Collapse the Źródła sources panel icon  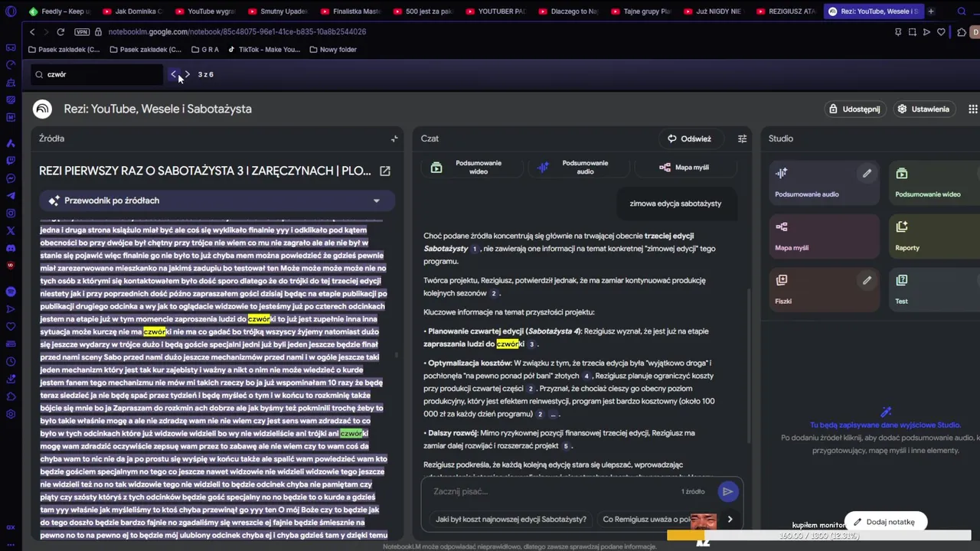pyautogui.click(x=394, y=139)
